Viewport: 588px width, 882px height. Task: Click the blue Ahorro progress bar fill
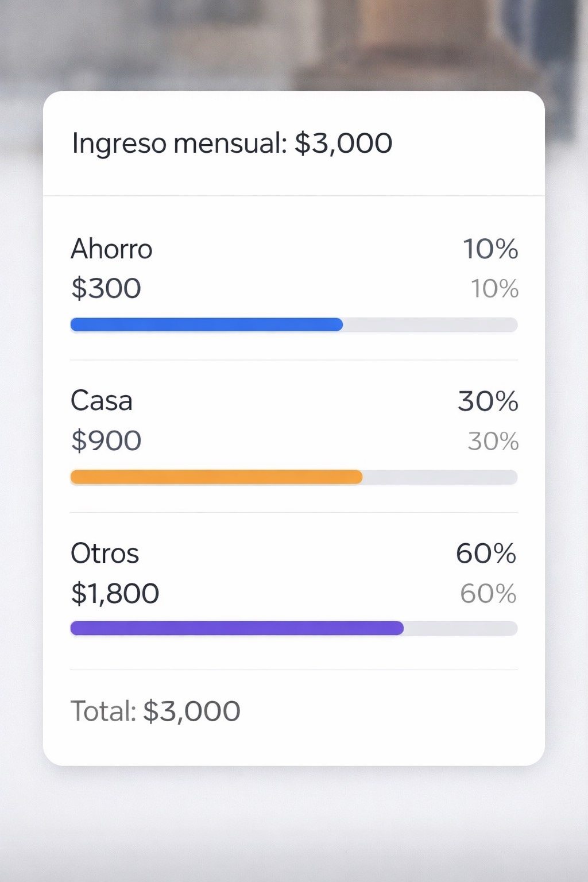(206, 325)
